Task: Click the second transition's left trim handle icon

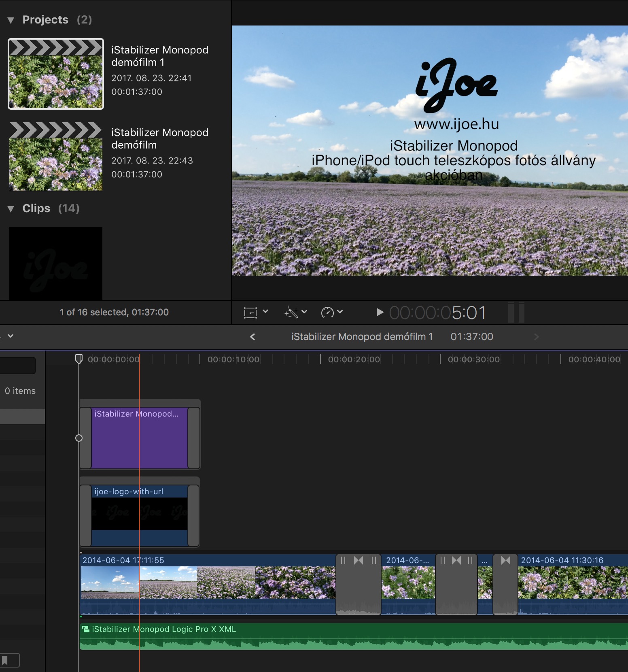Action: coord(443,560)
